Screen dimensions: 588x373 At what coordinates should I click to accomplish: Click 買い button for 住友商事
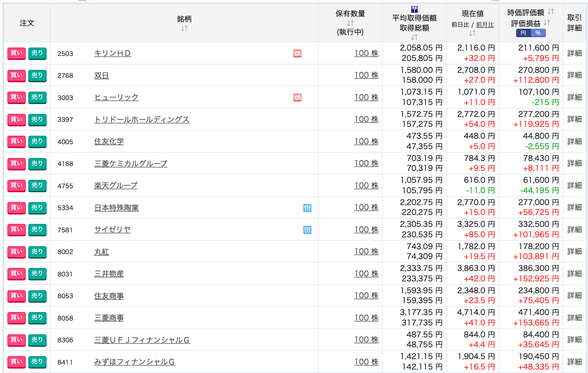tap(16, 296)
